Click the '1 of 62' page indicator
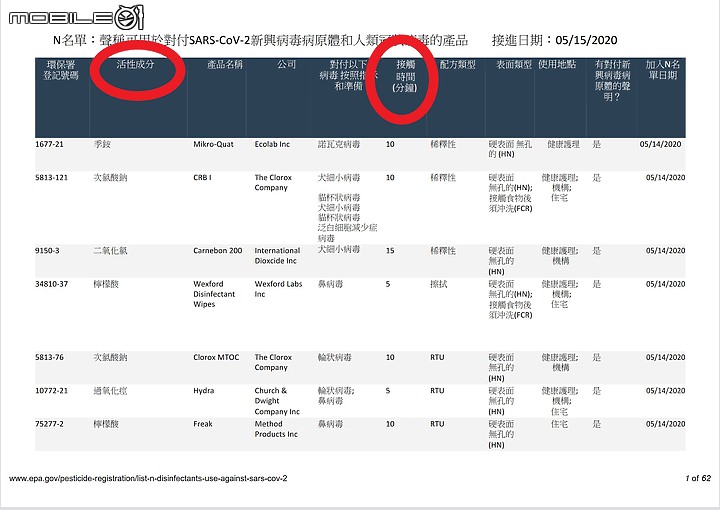720x510 pixels. [x=698, y=478]
